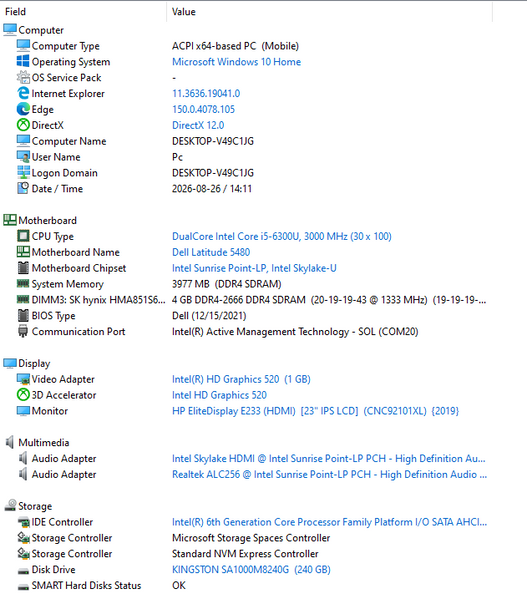Open the Microsoft Windows 10 Home link
Viewport: 527px width, 600px height.
(x=236, y=62)
